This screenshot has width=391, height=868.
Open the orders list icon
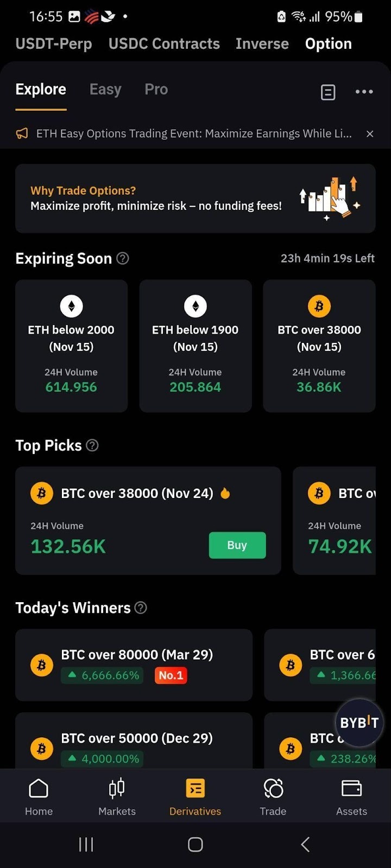(328, 92)
